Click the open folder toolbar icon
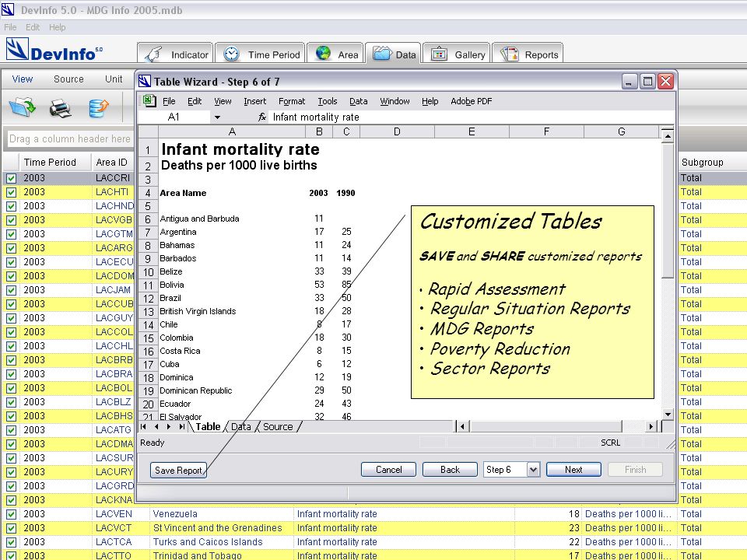Image resolution: width=747 pixels, height=560 pixels. coord(22,107)
